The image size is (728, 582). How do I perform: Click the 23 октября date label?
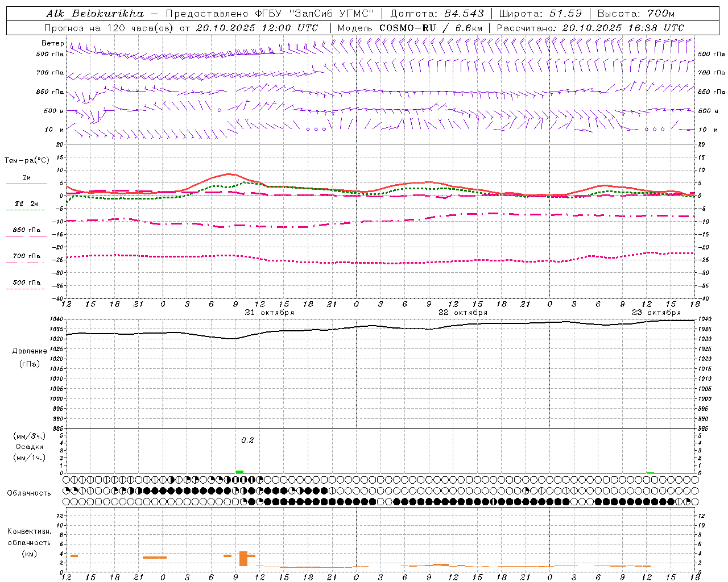(656, 312)
